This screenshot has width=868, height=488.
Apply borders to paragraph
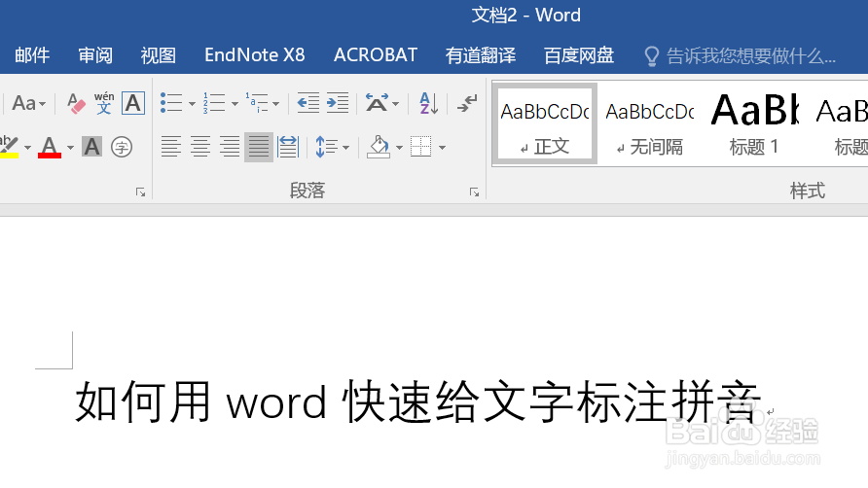(420, 147)
